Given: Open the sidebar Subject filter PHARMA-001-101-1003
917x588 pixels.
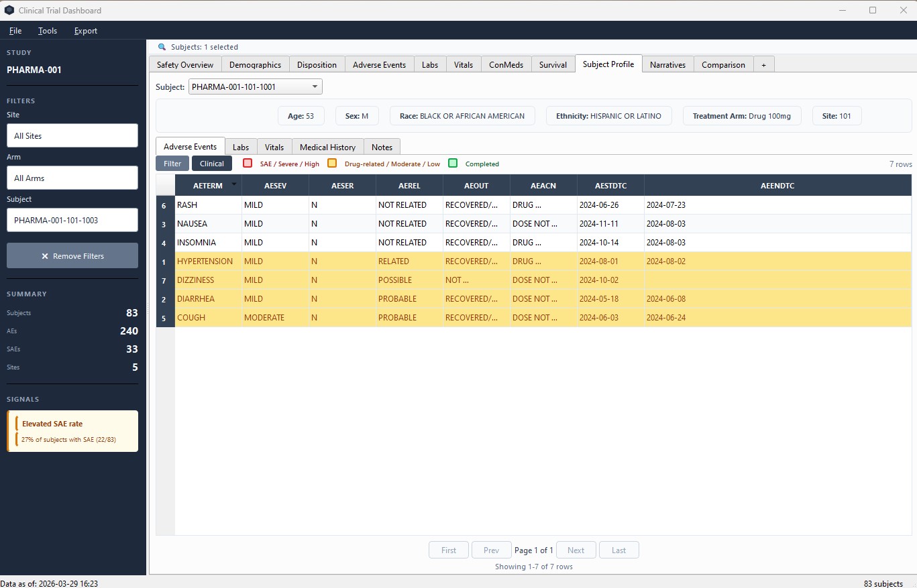Looking at the screenshot, I should click(x=72, y=220).
